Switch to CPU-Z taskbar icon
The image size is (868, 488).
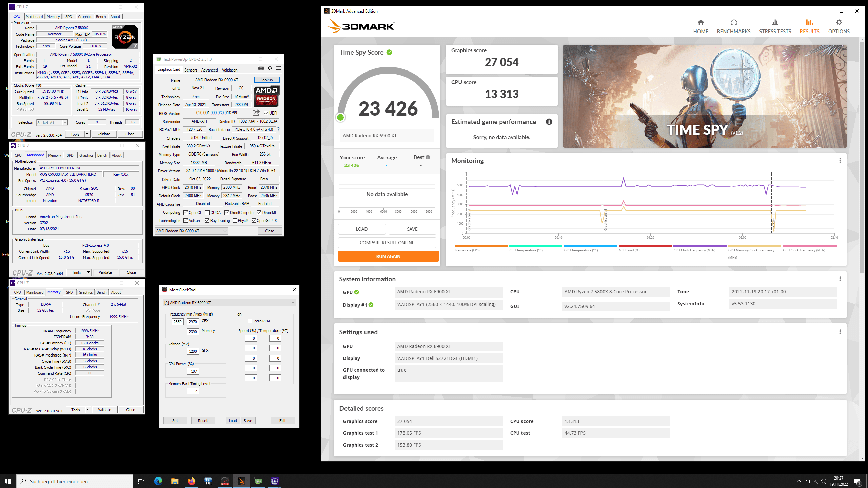pos(274,481)
